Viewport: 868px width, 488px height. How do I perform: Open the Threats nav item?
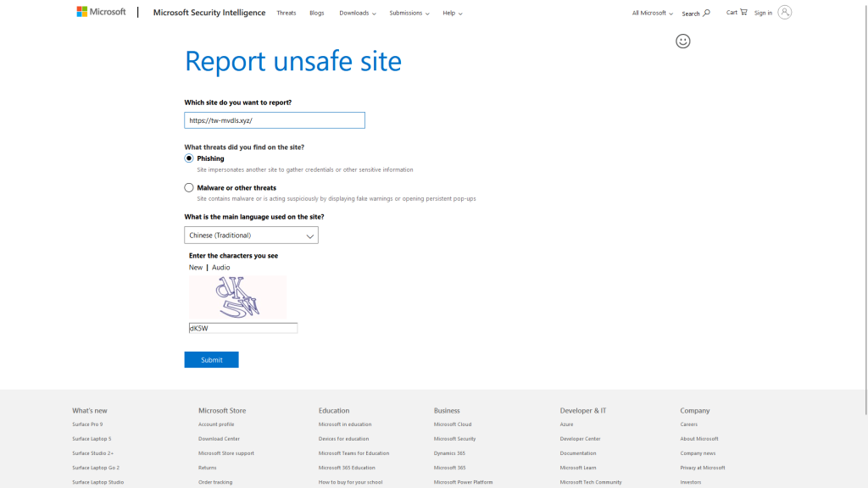click(286, 13)
